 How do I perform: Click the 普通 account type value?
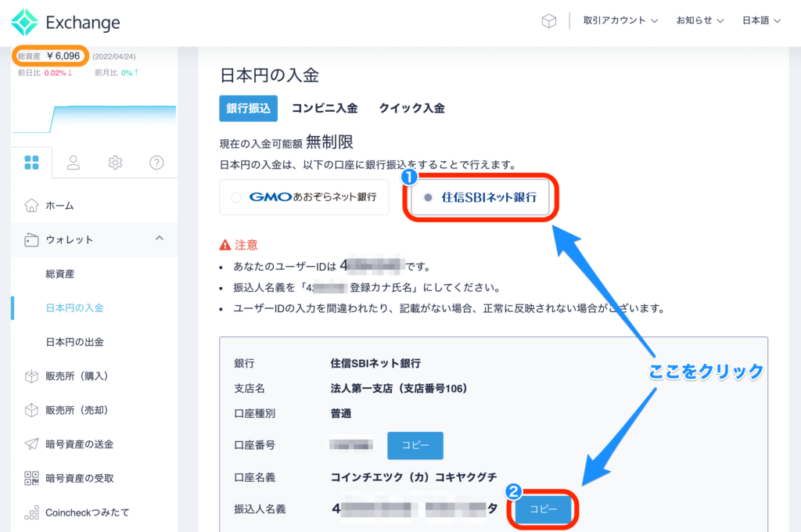pos(341,413)
